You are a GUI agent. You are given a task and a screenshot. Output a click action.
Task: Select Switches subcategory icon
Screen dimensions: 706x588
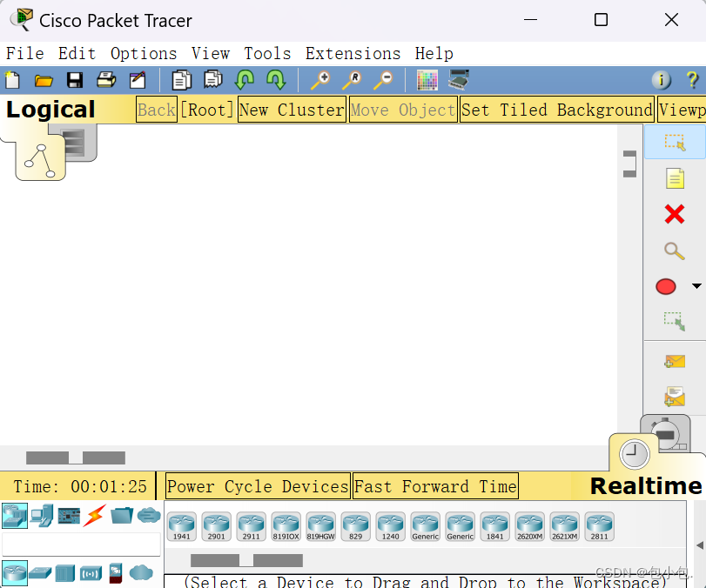click(x=41, y=573)
